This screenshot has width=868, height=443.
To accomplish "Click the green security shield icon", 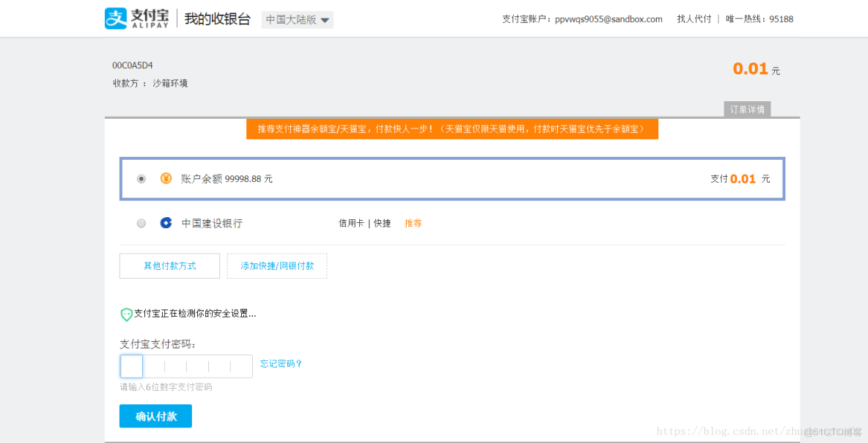I will (x=126, y=314).
